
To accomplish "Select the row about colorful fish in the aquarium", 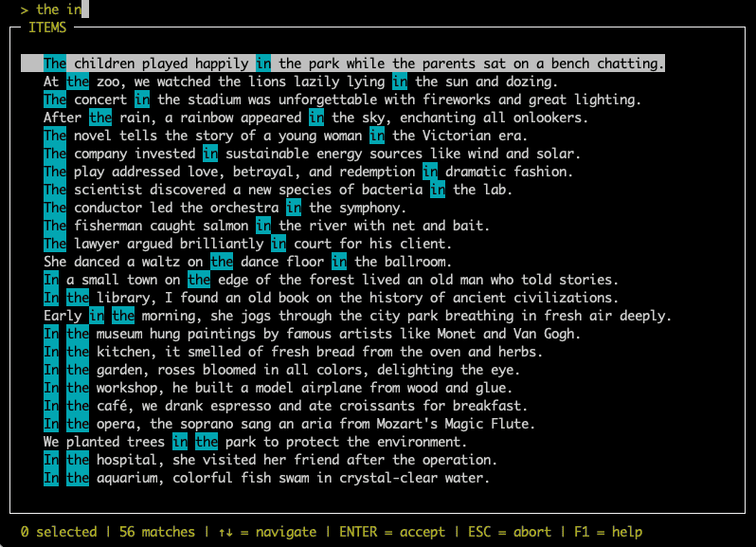I will coord(266,478).
